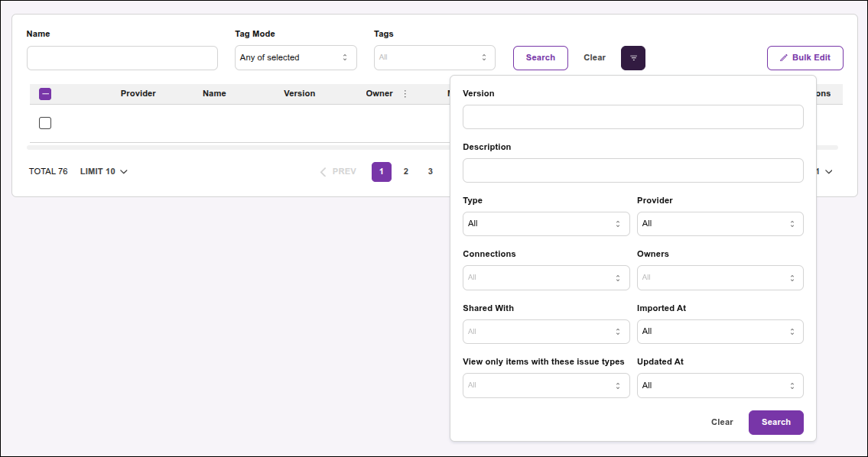This screenshot has height=457, width=868.
Task: Go to page 2
Action: (x=406, y=172)
